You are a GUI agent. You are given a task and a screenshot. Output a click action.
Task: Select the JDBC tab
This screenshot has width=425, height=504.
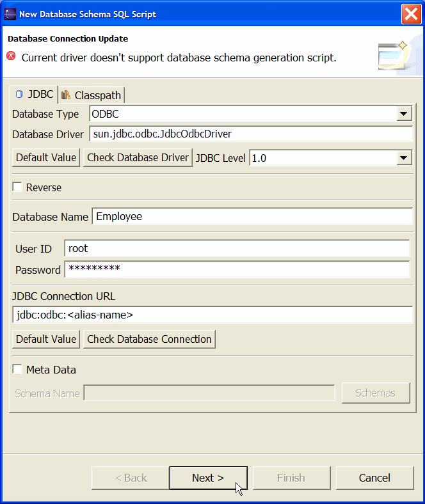coord(34,94)
